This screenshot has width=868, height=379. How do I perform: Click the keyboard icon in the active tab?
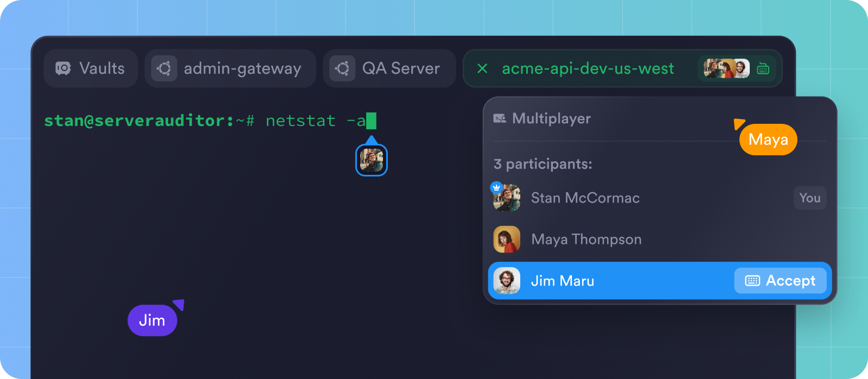click(763, 68)
